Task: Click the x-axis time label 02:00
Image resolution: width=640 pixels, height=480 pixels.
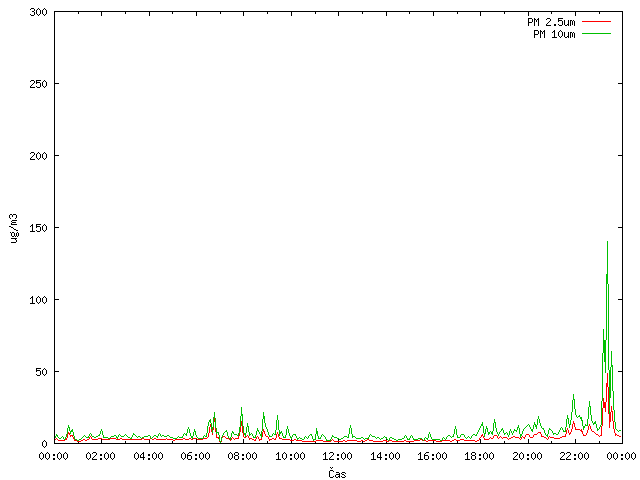Action: (x=100, y=456)
